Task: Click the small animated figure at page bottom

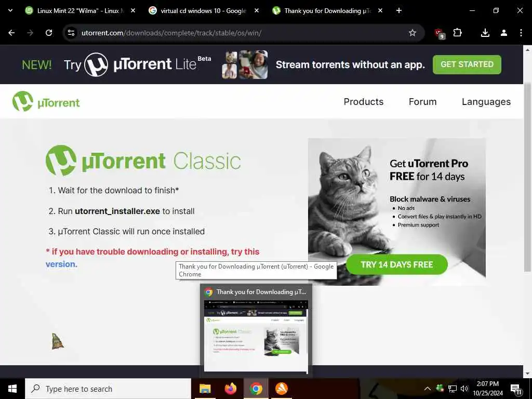Action: coord(57,341)
